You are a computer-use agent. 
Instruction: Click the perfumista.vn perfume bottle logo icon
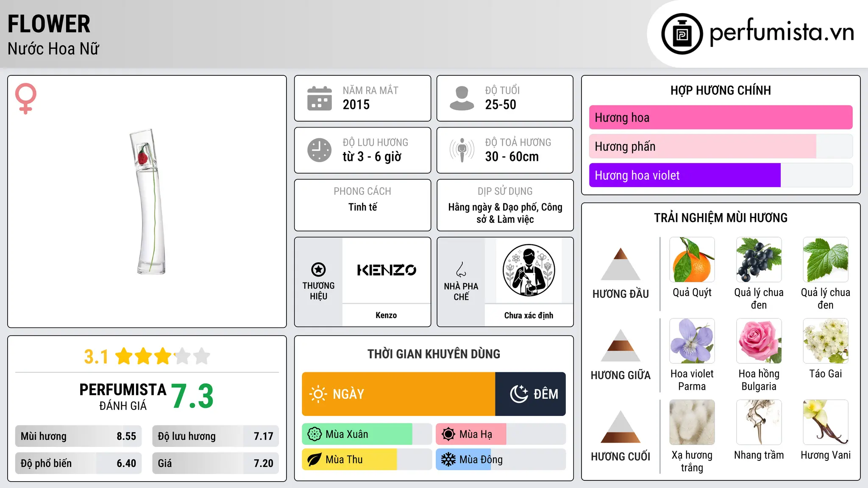(682, 34)
